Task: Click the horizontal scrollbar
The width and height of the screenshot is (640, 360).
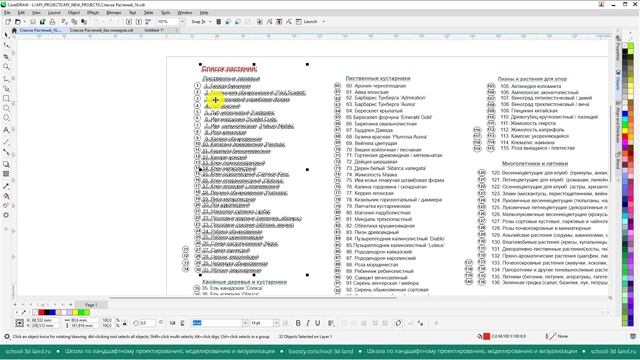Action: tap(253, 298)
